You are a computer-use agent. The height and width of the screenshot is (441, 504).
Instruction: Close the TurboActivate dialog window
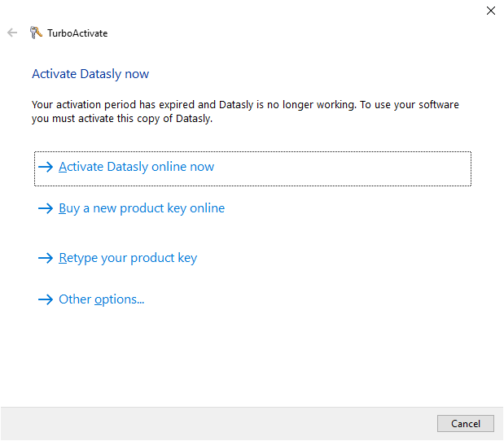[x=490, y=11]
